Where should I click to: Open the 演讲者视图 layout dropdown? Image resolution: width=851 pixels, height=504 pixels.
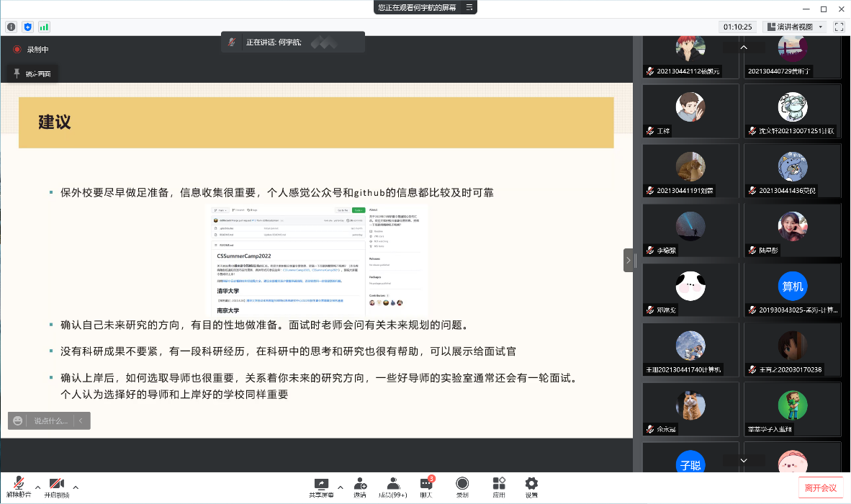pyautogui.click(x=795, y=27)
